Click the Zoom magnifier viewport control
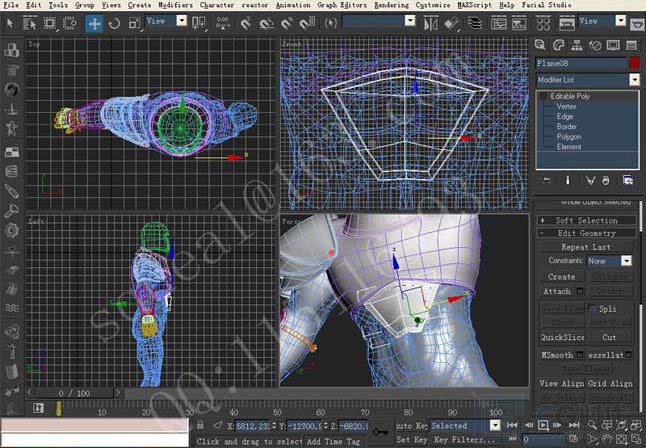Image resolution: width=646 pixels, height=448 pixels. coord(592,425)
